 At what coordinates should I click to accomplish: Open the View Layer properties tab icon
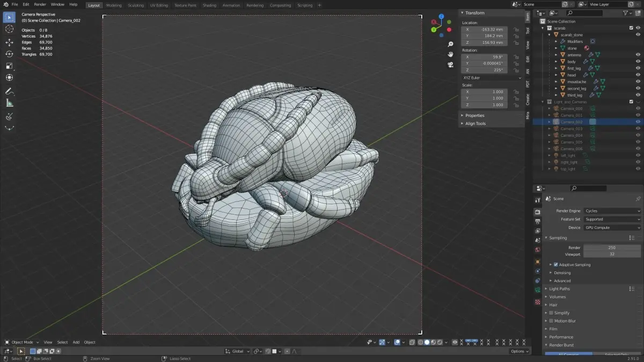pyautogui.click(x=538, y=231)
